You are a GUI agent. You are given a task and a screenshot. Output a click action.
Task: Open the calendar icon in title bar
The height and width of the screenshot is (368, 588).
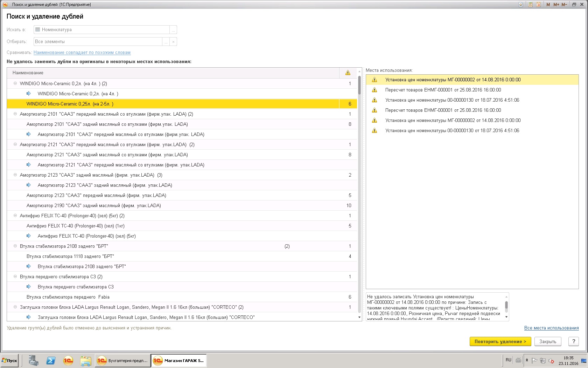539,5
